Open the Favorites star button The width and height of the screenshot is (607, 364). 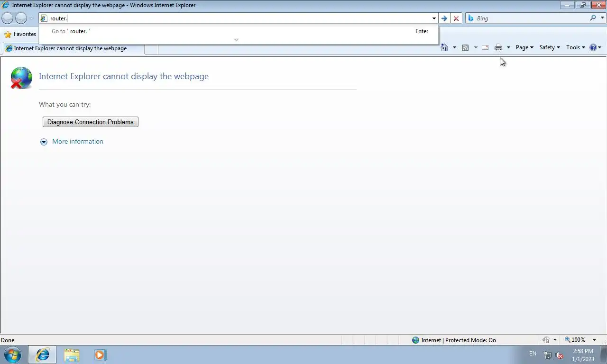tap(20, 34)
